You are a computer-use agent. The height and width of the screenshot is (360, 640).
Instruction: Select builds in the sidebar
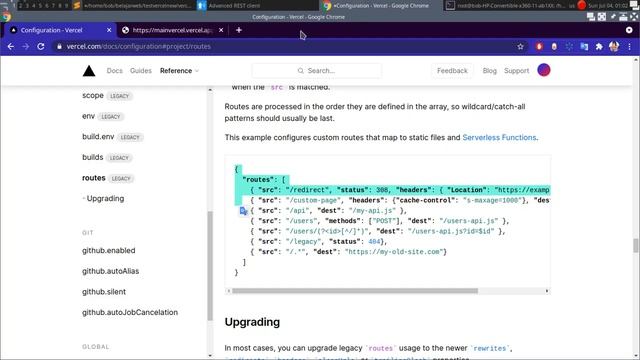(x=93, y=157)
